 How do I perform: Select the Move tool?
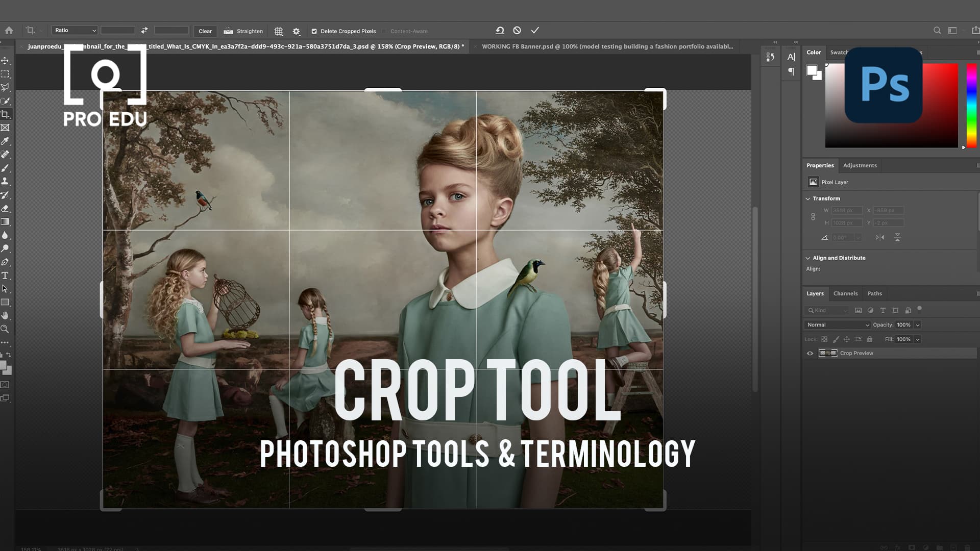click(6, 60)
